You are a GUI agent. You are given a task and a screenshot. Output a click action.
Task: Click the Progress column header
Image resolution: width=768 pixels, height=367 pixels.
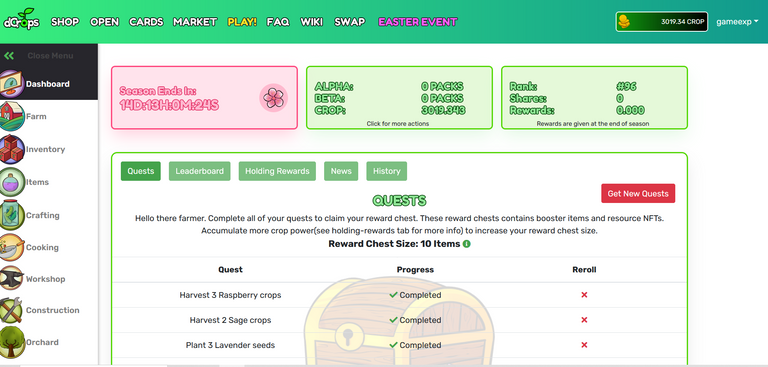coord(415,269)
